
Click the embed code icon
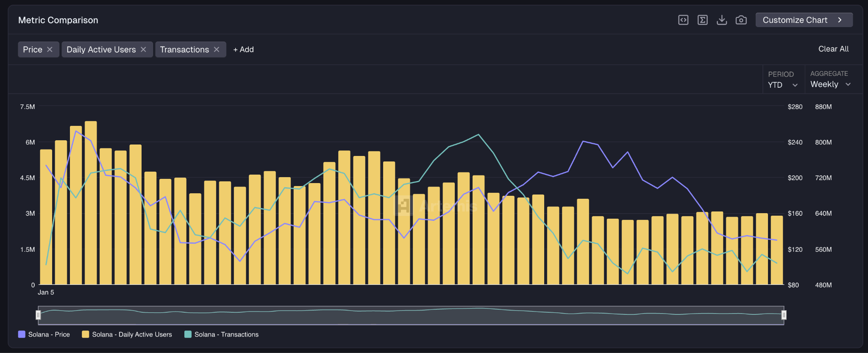(x=683, y=20)
